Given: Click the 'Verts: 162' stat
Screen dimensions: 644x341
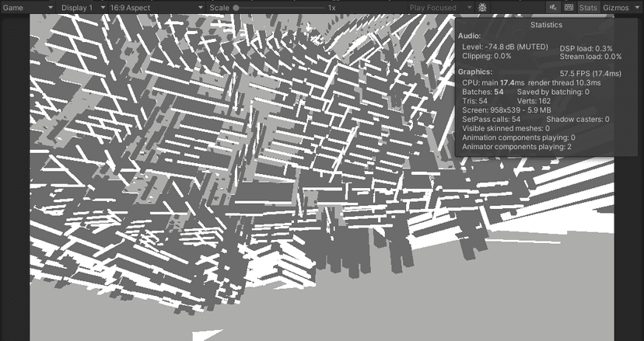Looking at the screenshot, I should coord(534,101).
